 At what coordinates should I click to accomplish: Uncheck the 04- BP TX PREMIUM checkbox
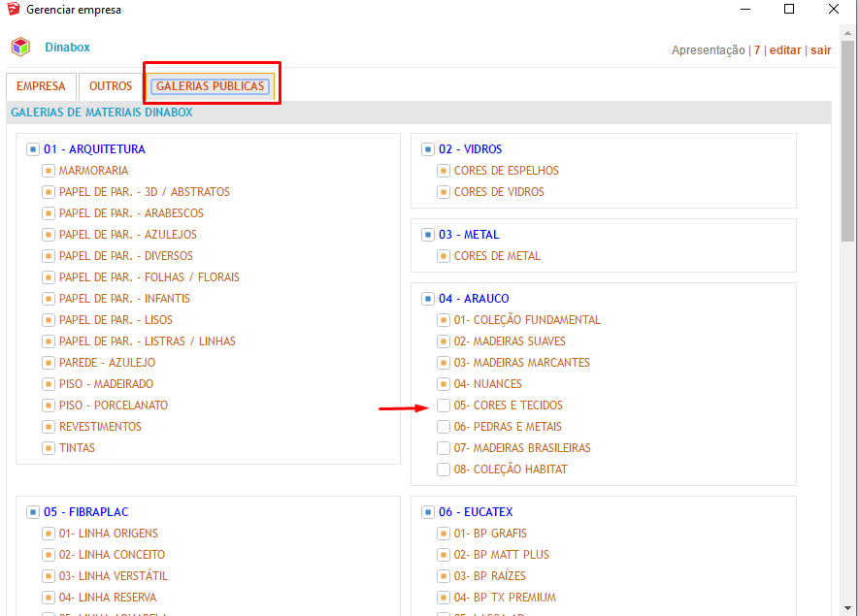444,598
